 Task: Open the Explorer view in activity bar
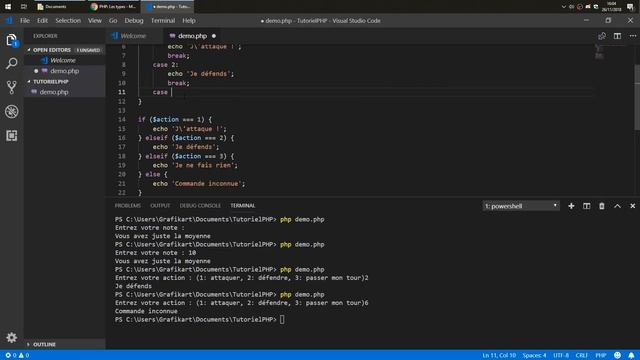[11, 40]
